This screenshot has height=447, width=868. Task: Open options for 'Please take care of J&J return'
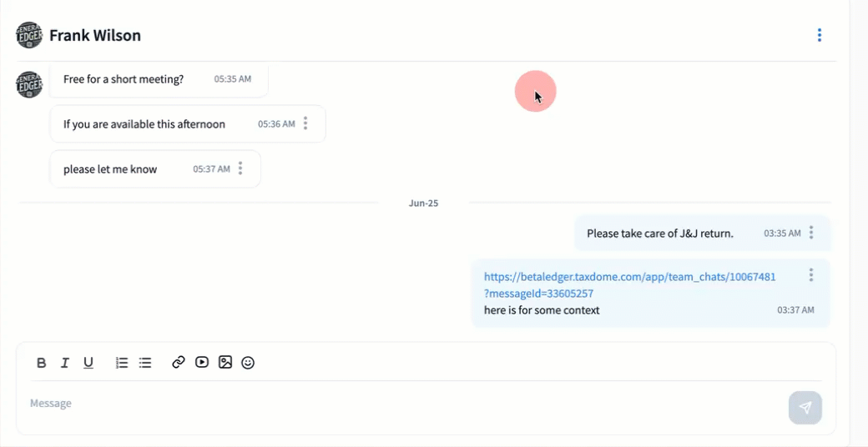click(811, 233)
